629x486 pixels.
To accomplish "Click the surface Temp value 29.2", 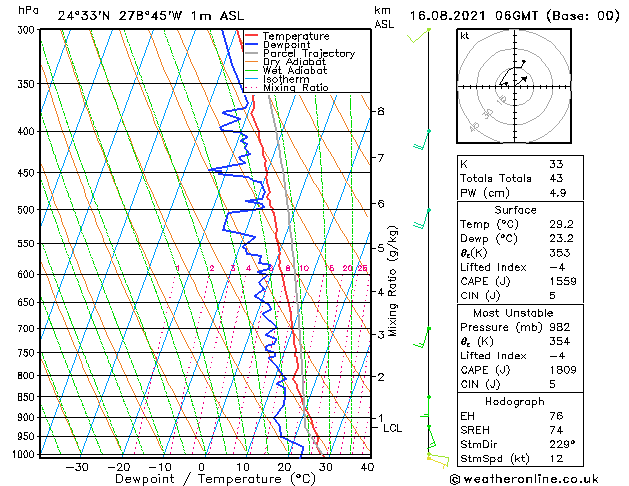I will (x=562, y=224).
